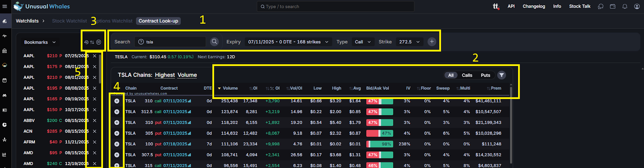The width and height of the screenshot is (644, 168).
Task: Click the help question icon in Search field
Action: [141, 42]
